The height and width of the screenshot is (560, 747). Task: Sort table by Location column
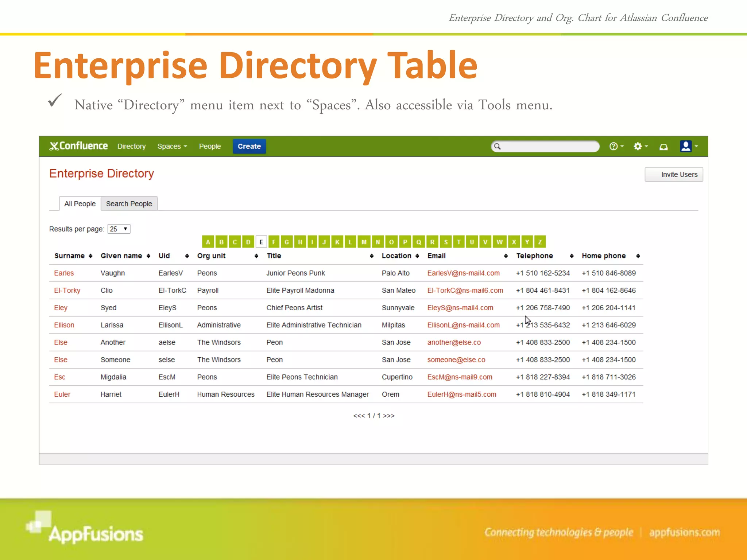(x=400, y=256)
